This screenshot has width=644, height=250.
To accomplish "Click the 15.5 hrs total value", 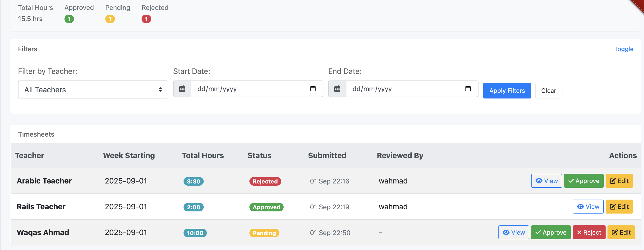I will coord(30,19).
